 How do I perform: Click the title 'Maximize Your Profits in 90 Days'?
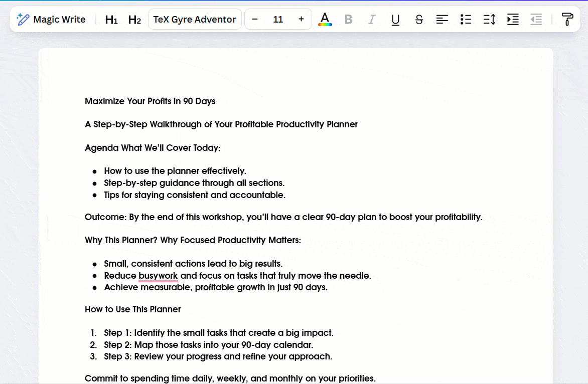click(x=150, y=101)
